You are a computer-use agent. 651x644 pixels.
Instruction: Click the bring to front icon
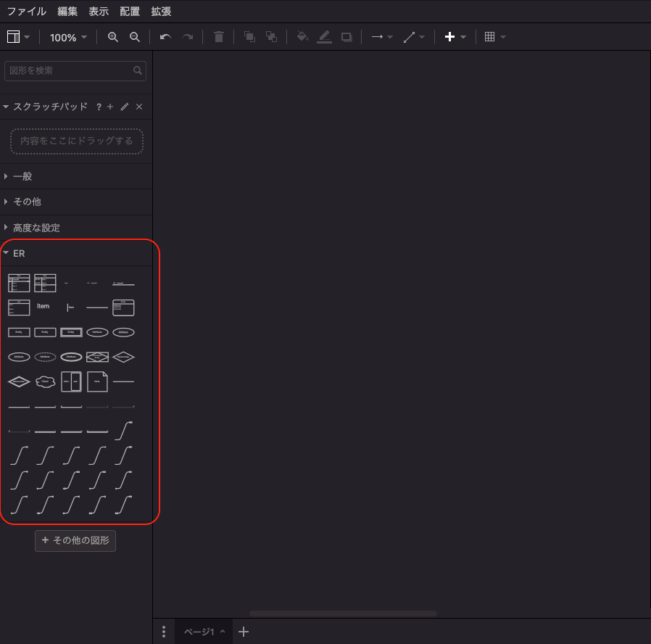click(249, 36)
